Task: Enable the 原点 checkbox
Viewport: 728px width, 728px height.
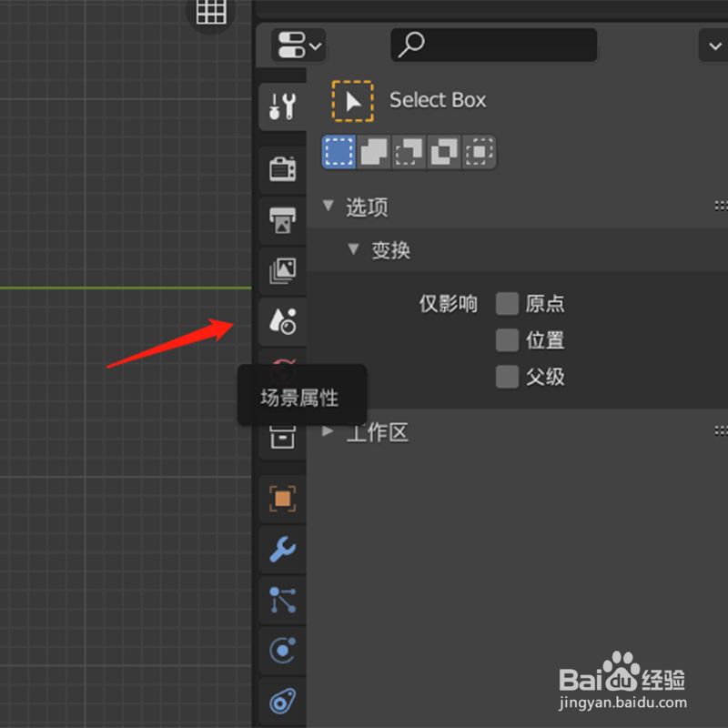Action: (507, 304)
